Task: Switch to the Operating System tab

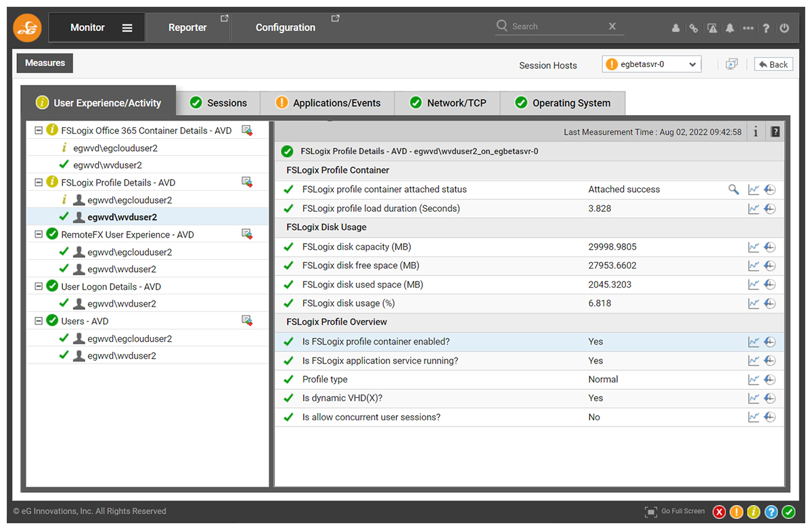Action: 562,103
